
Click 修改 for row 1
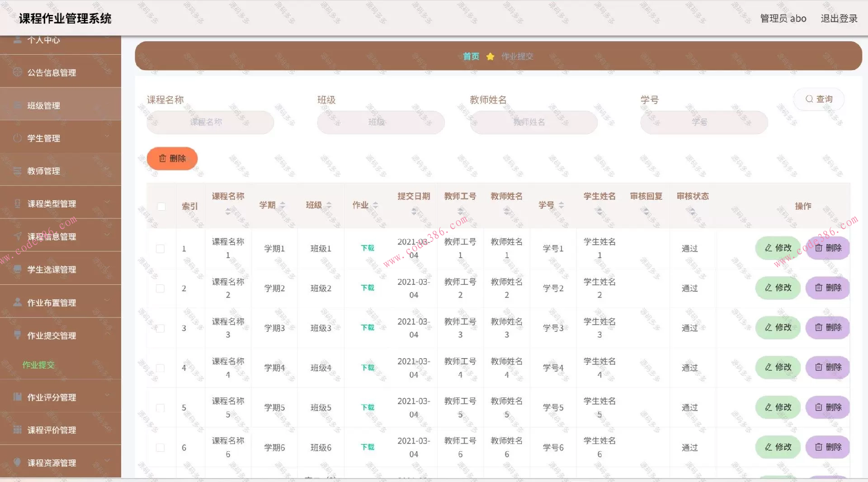tap(778, 248)
